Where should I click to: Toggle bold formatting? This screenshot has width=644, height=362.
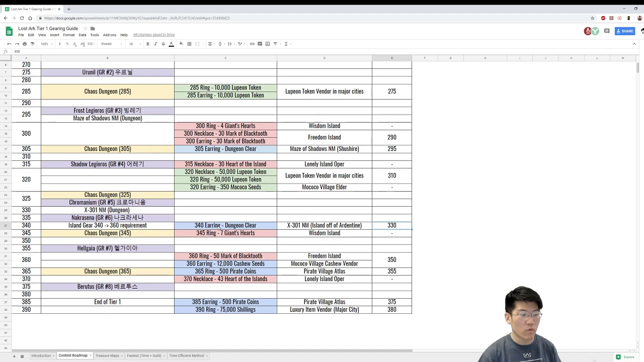click(148, 44)
